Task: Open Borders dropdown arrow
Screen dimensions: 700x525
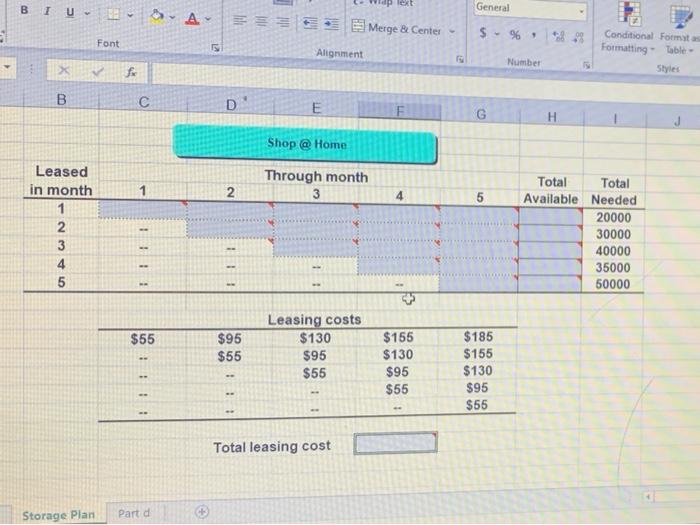Action: pos(130,16)
